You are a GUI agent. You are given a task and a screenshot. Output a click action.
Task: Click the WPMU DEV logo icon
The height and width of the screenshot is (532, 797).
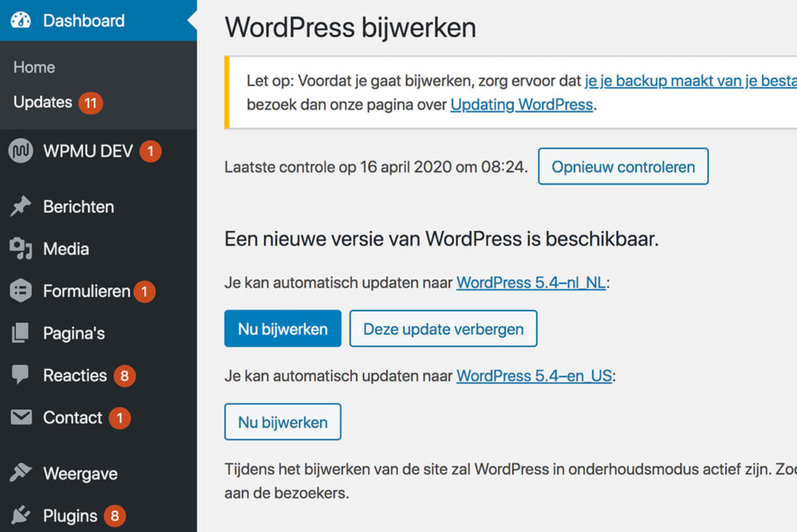(x=21, y=151)
